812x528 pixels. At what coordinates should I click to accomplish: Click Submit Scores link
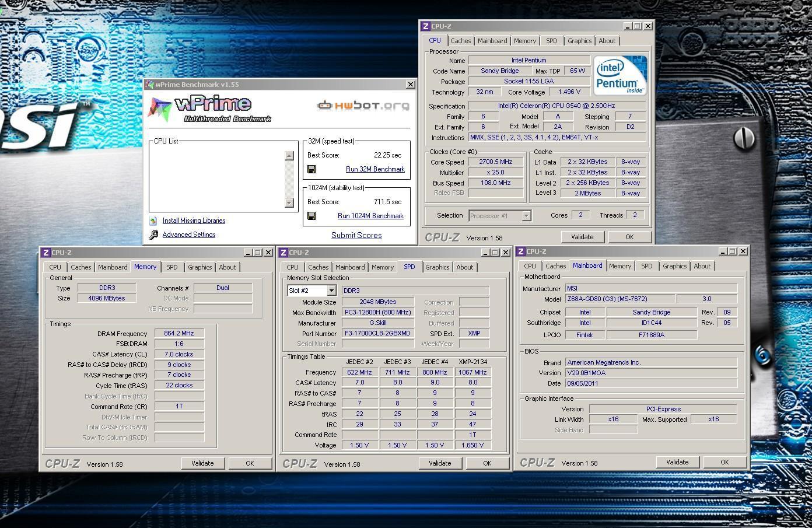pos(356,236)
